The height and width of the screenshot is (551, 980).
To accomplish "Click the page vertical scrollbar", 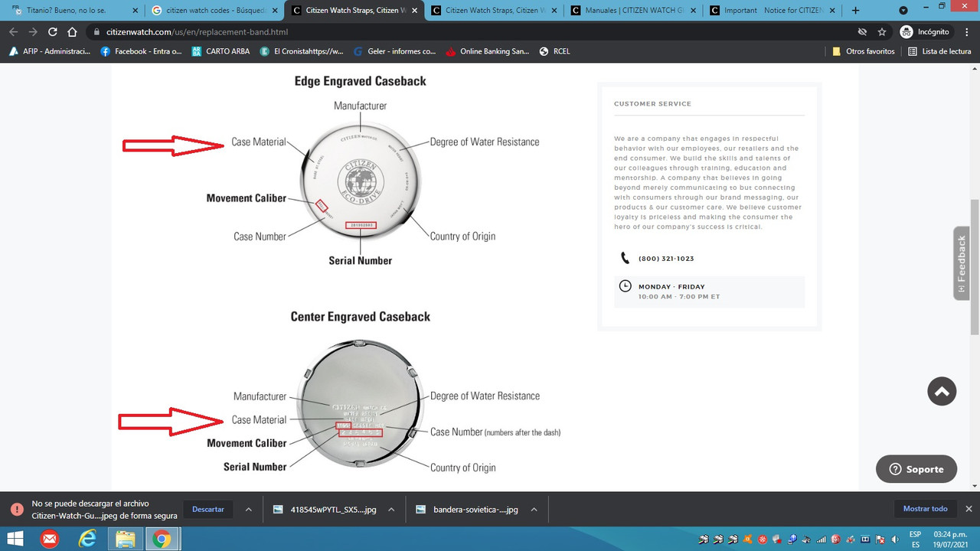I will [974, 266].
